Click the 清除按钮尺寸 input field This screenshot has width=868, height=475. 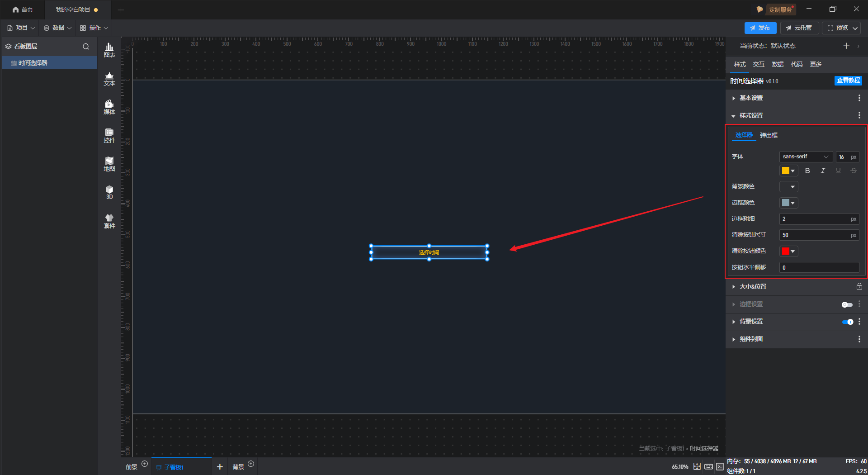click(x=819, y=235)
